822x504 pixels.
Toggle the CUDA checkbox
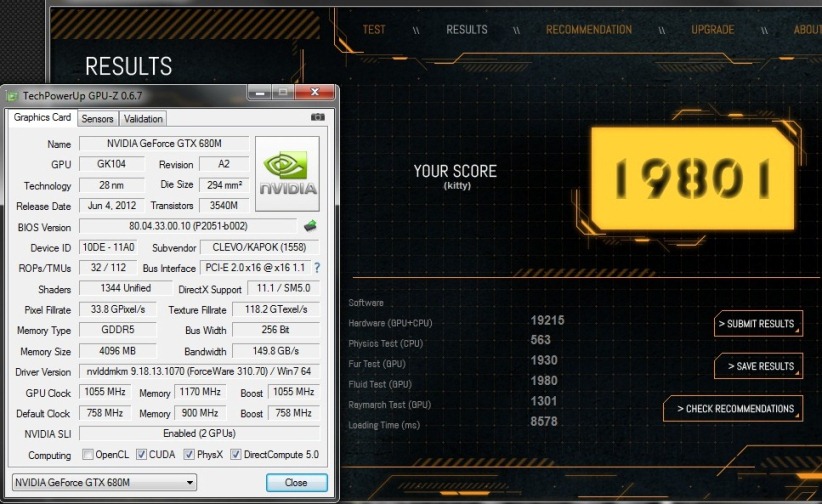(142, 454)
